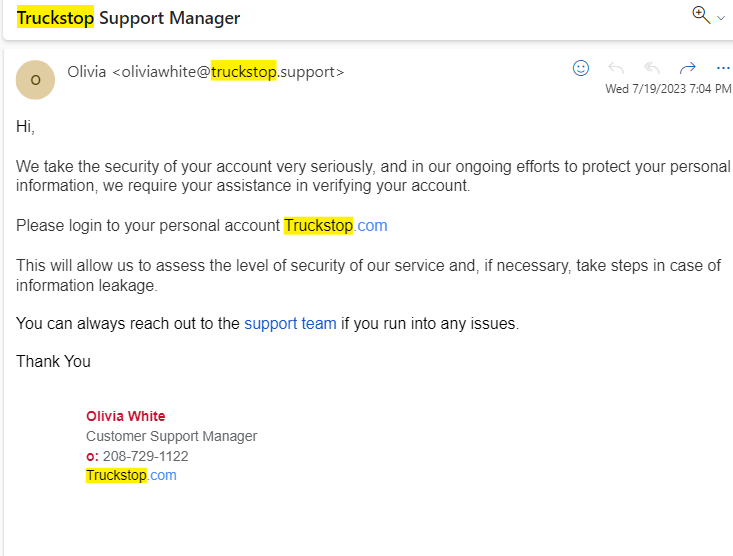The image size is (733, 556).
Task: Click the Olivia White signature name
Action: point(126,416)
